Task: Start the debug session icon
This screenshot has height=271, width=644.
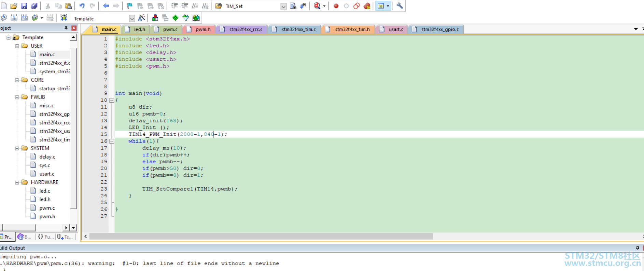Action: 317,6
